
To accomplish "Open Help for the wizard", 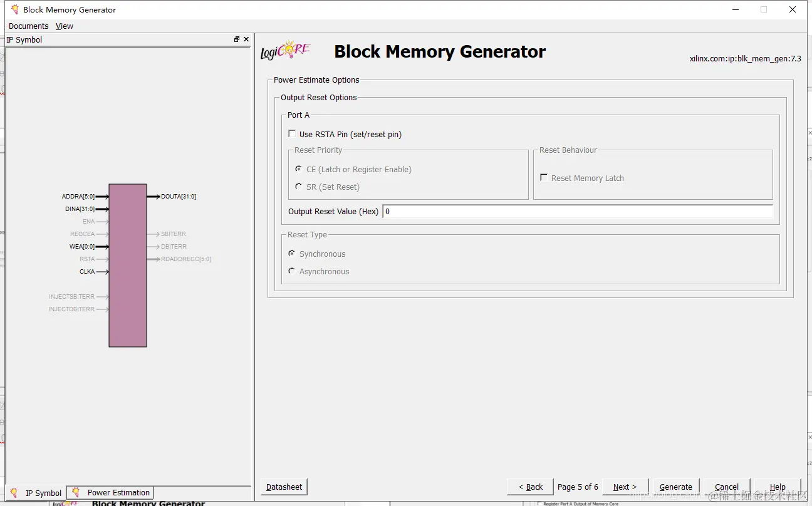I will coord(778,487).
